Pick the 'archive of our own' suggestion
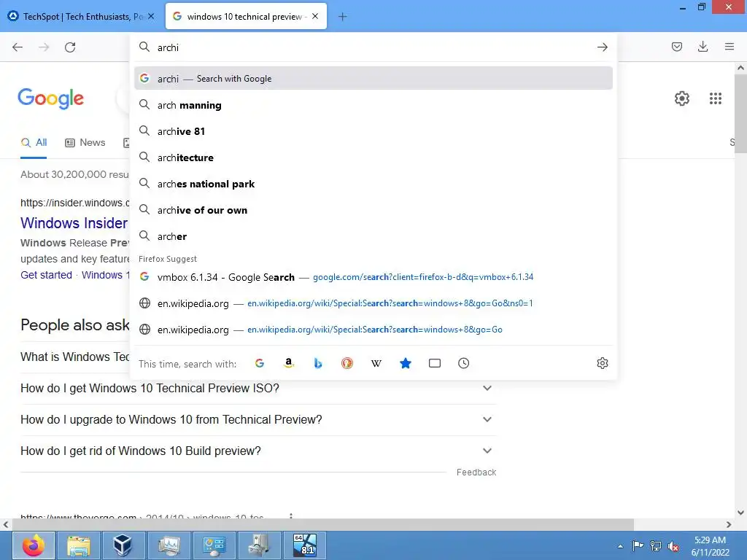The height and width of the screenshot is (560, 747). coord(373,210)
